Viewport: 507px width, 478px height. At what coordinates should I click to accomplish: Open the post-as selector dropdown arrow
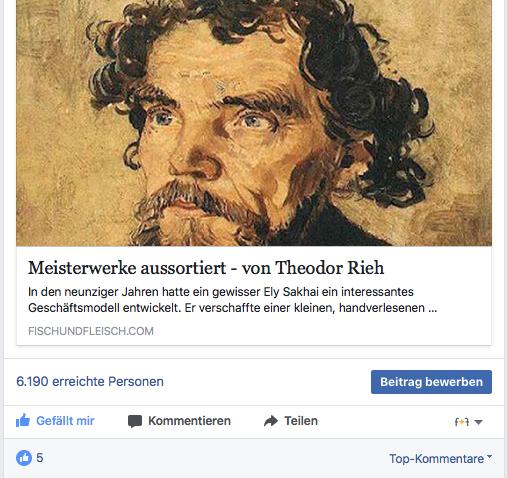(x=478, y=422)
